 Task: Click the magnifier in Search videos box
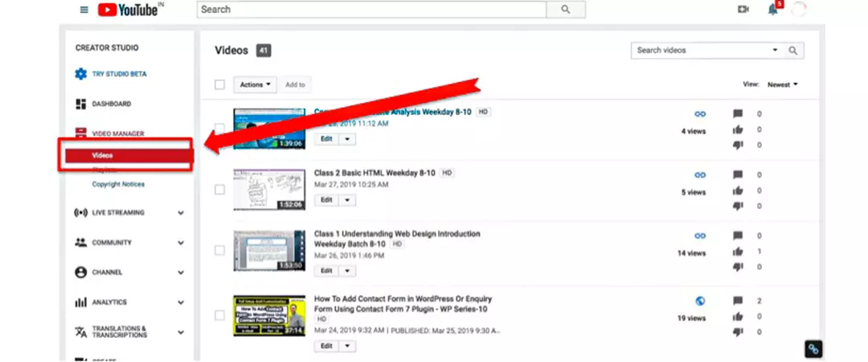[793, 51]
